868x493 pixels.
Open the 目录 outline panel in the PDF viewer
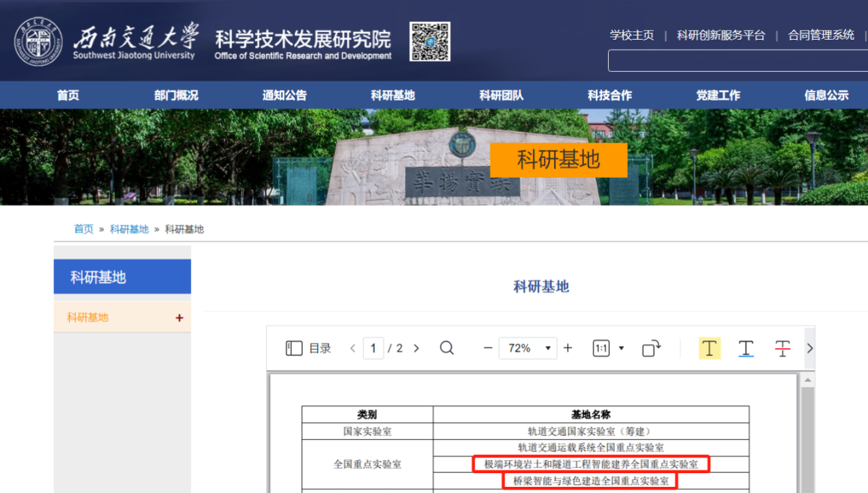tap(308, 348)
